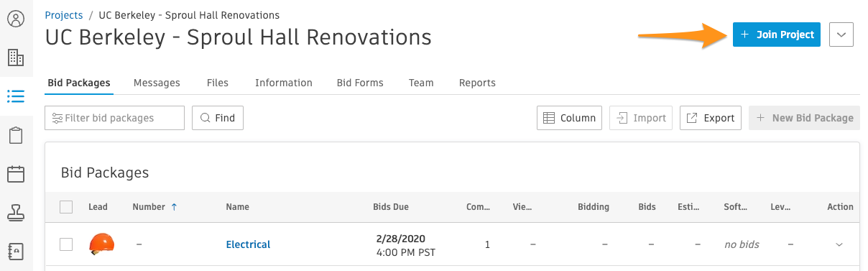
Task: Open the Electrical bid package link
Action: [x=248, y=244]
